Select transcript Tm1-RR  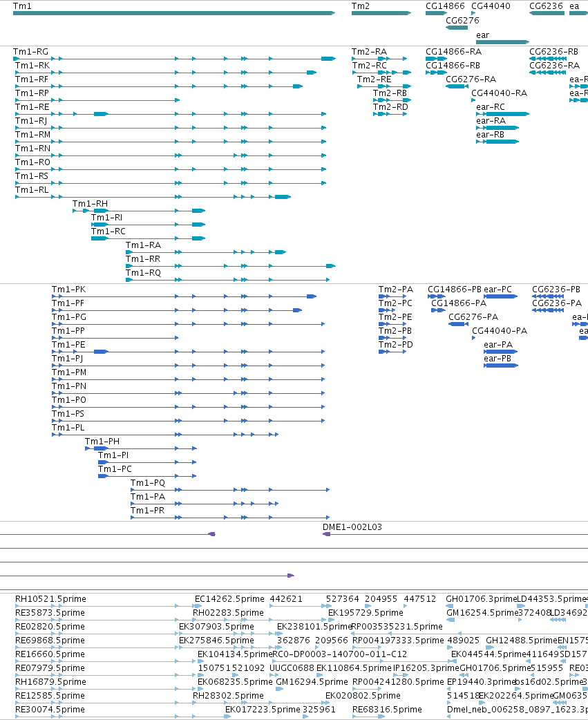231,265
